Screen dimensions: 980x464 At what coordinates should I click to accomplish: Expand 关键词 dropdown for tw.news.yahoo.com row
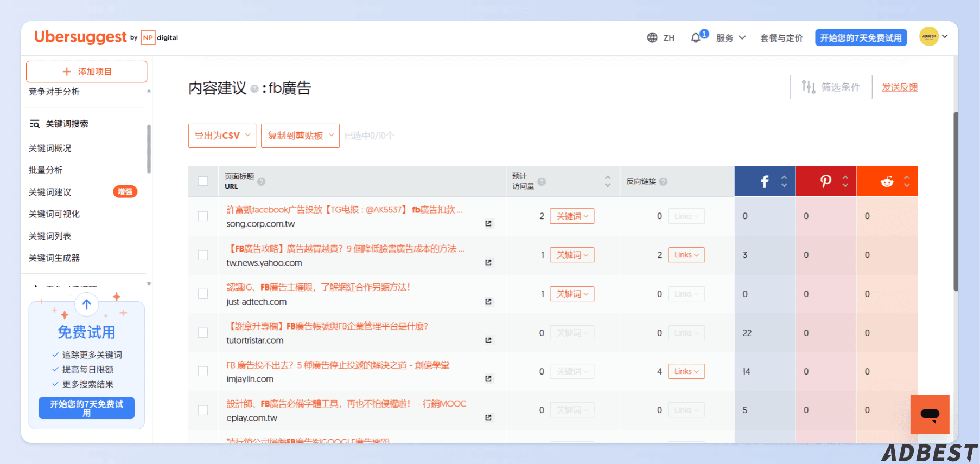572,255
